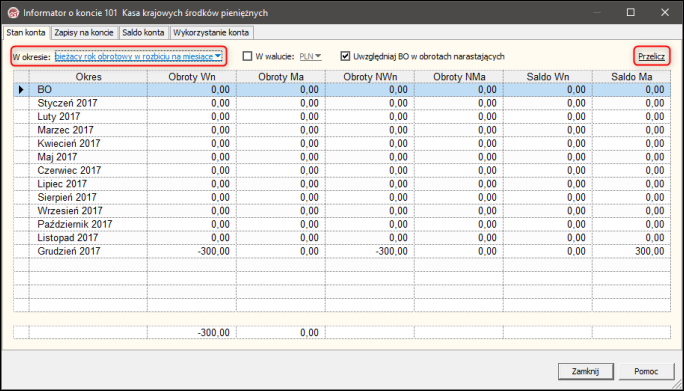Maximize the Informator o koncie window
Image resolution: width=684 pixels, height=391 pixels.
pyautogui.click(x=630, y=13)
